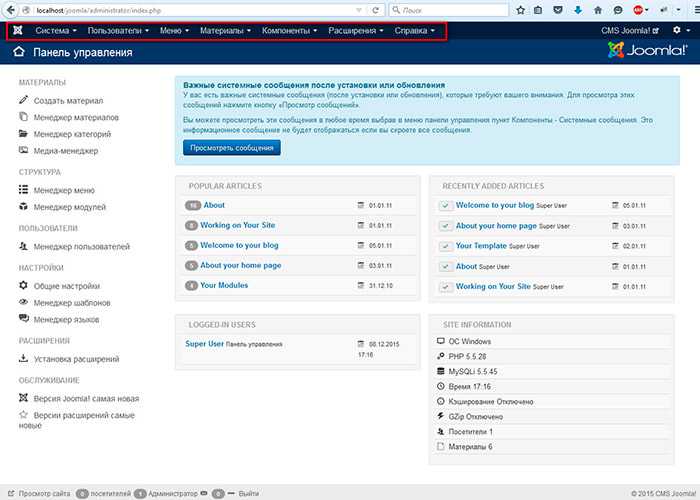Screen dimensions: 700x500
Task: Click the user icon for Менеджер пользователей
Action: tap(23, 246)
